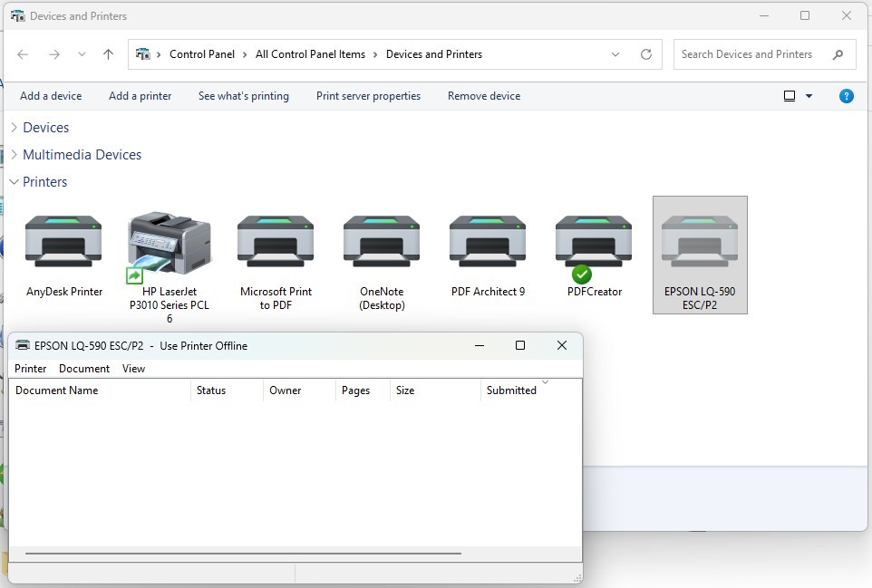Viewport: 872px width, 588px height.
Task: Select Microsoft Print to PDF printer
Action: [276, 243]
